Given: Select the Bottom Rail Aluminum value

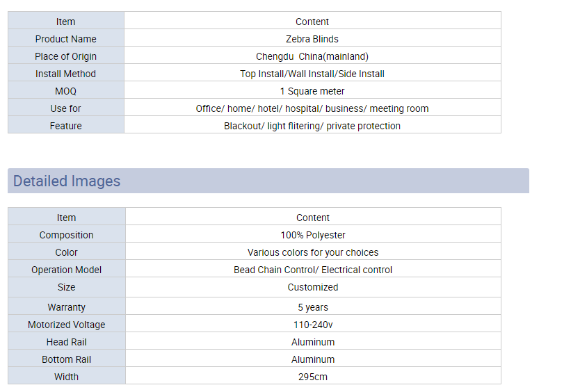Looking at the screenshot, I should [x=313, y=359].
